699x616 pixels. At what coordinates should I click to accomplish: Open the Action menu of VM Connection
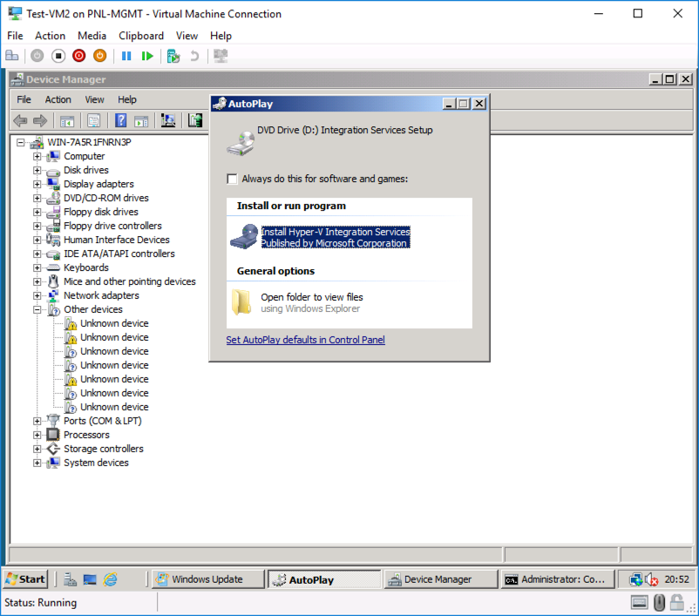click(x=50, y=36)
